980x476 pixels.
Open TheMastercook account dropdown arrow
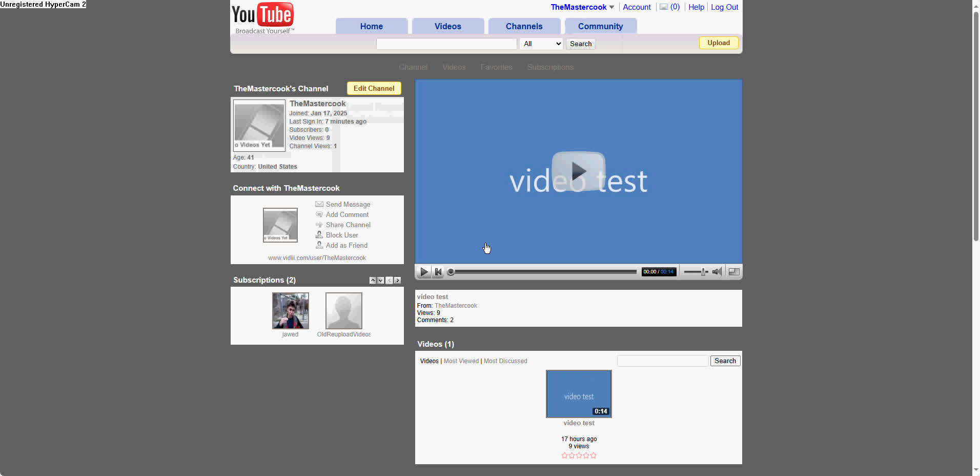[611, 7]
